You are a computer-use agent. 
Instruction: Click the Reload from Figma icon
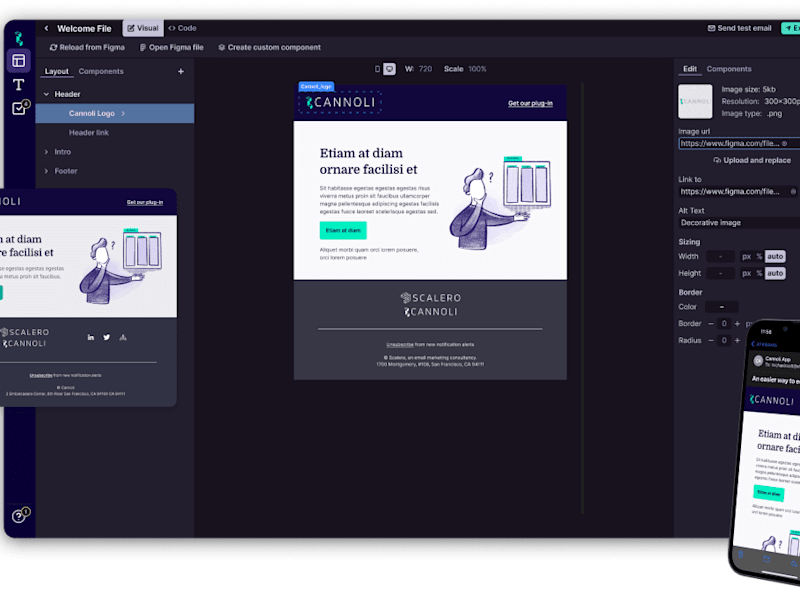53,47
